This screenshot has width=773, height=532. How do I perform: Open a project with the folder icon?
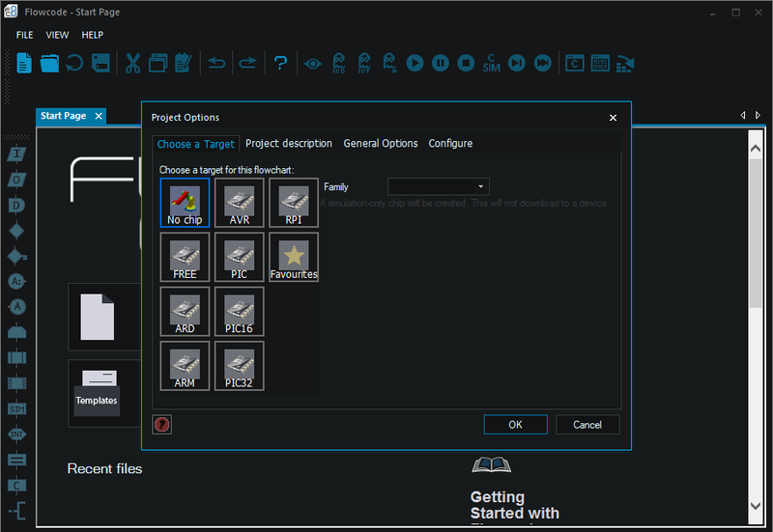(49, 63)
